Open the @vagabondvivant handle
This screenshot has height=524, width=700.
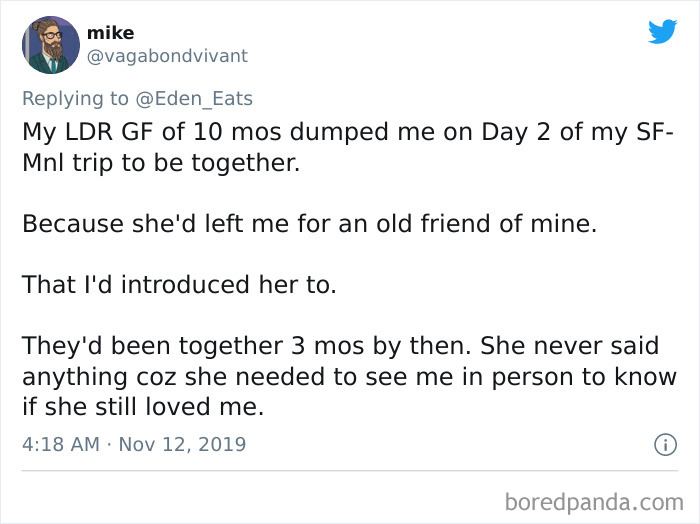point(167,56)
